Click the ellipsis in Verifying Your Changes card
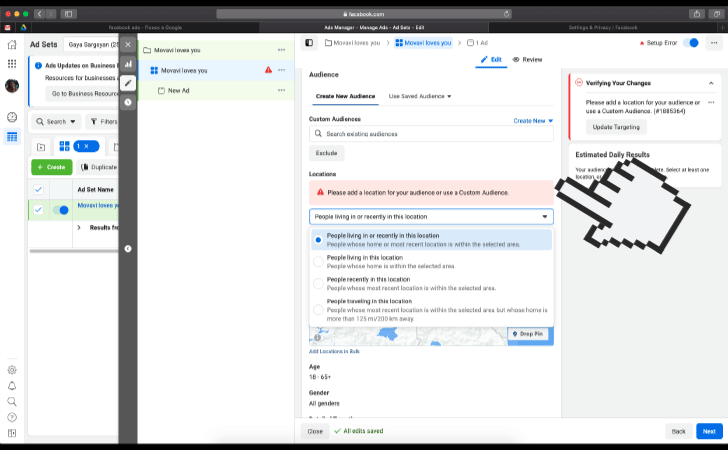This screenshot has height=450, width=728. coord(711,103)
